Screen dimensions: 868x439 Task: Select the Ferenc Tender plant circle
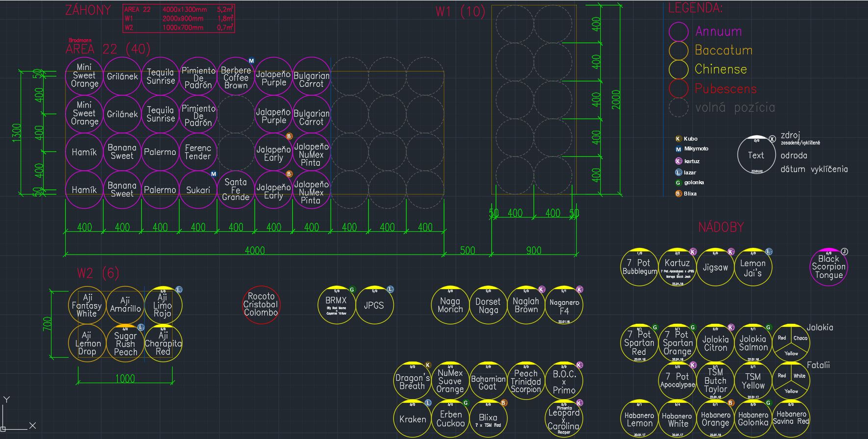pyautogui.click(x=198, y=152)
